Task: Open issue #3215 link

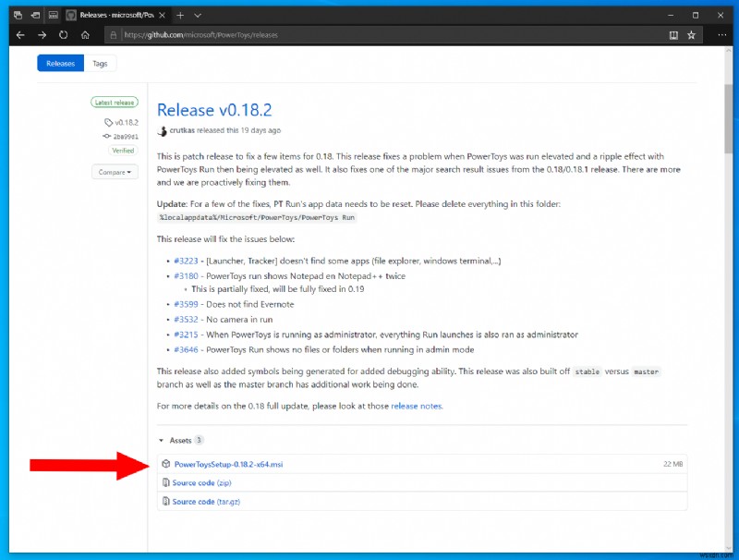Action: click(186, 335)
